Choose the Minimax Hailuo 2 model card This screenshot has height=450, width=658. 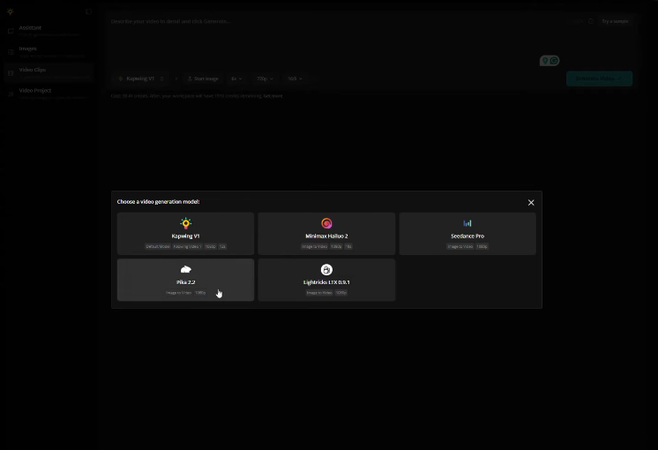pyautogui.click(x=326, y=233)
